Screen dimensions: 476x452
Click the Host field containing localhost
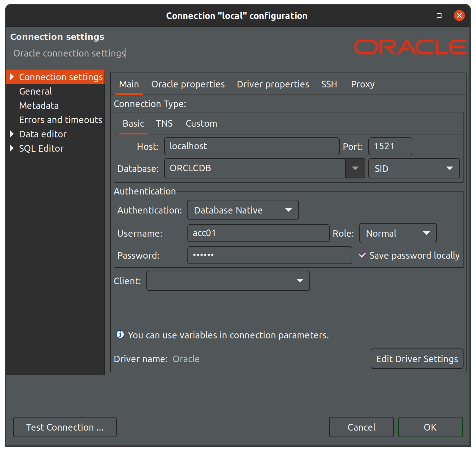pos(251,146)
